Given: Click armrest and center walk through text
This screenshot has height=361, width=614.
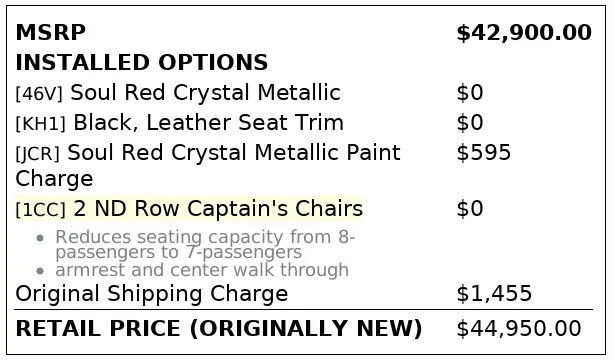Looking at the screenshot, I should point(202,270).
